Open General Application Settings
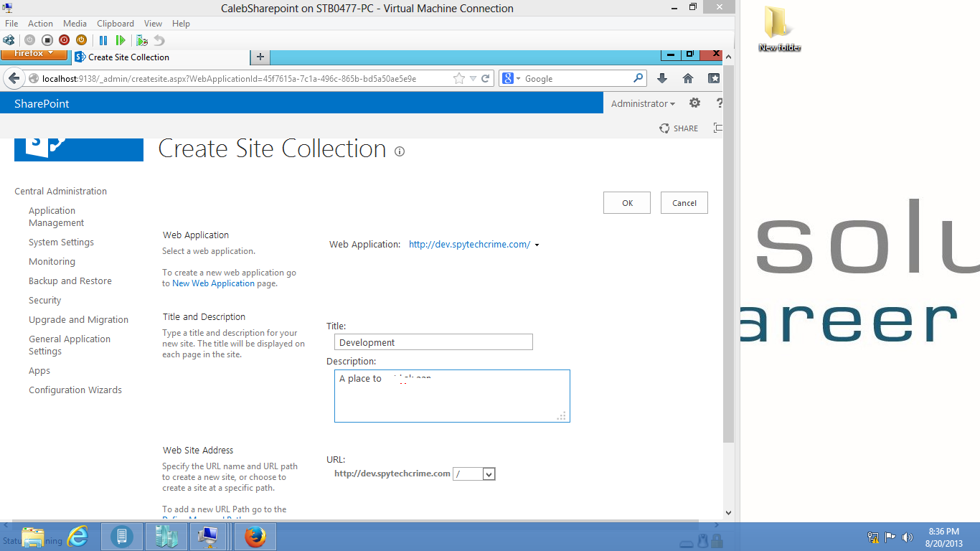Image resolution: width=980 pixels, height=551 pixels. coord(70,345)
